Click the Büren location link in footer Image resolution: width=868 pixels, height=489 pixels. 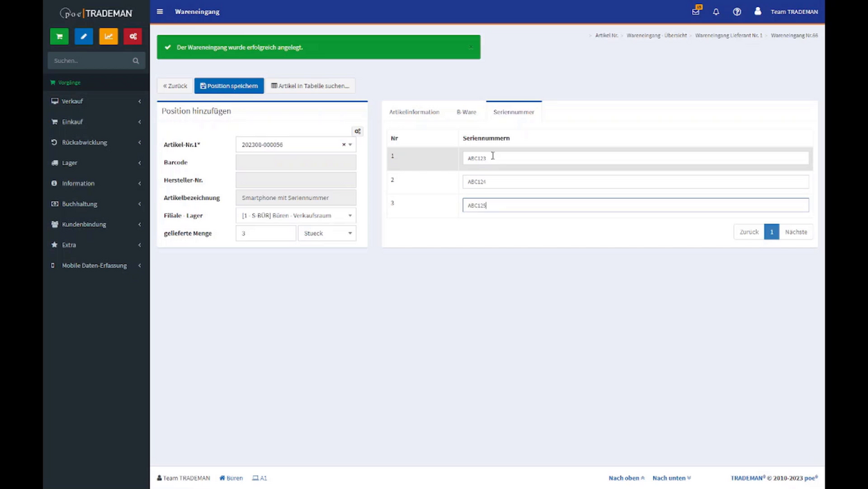click(231, 478)
